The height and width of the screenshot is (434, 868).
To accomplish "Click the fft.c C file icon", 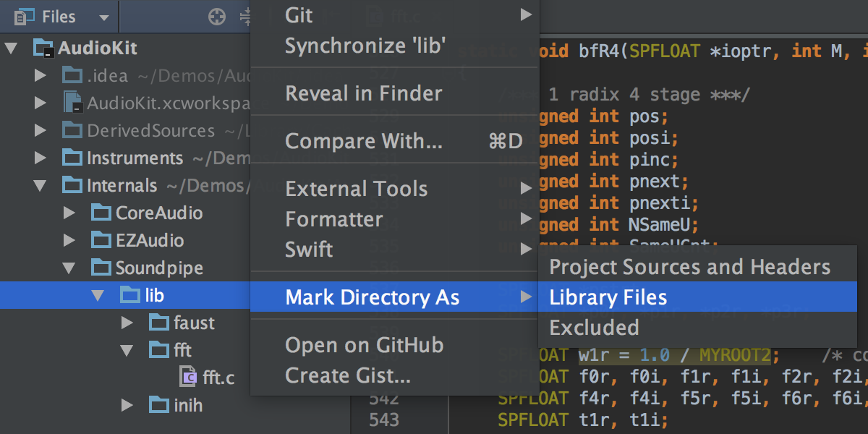I will coord(188,377).
